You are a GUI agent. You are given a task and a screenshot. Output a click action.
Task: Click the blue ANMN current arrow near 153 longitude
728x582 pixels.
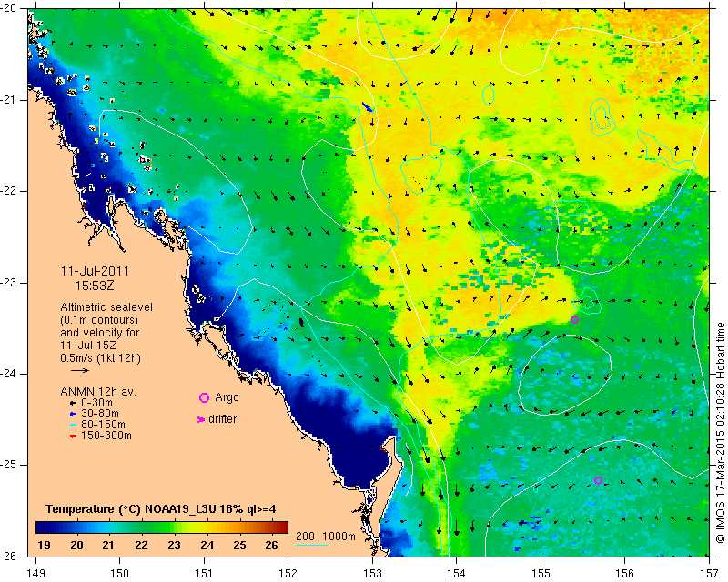368,107
